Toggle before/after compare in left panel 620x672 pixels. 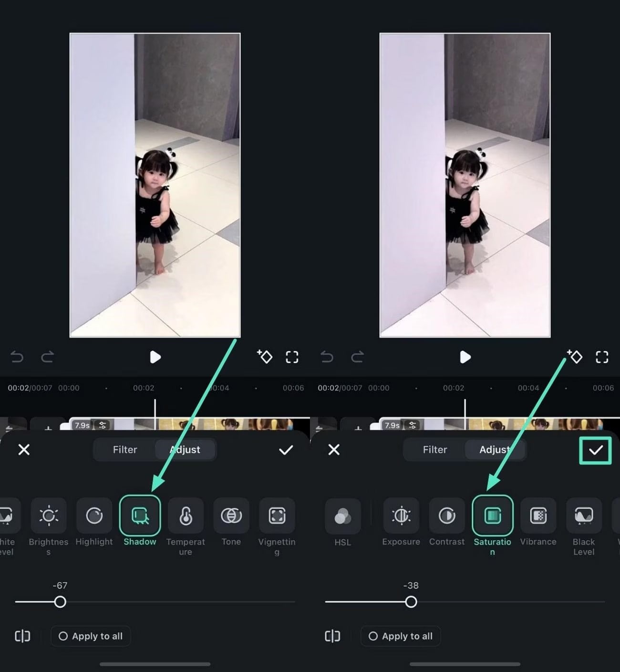pos(22,636)
